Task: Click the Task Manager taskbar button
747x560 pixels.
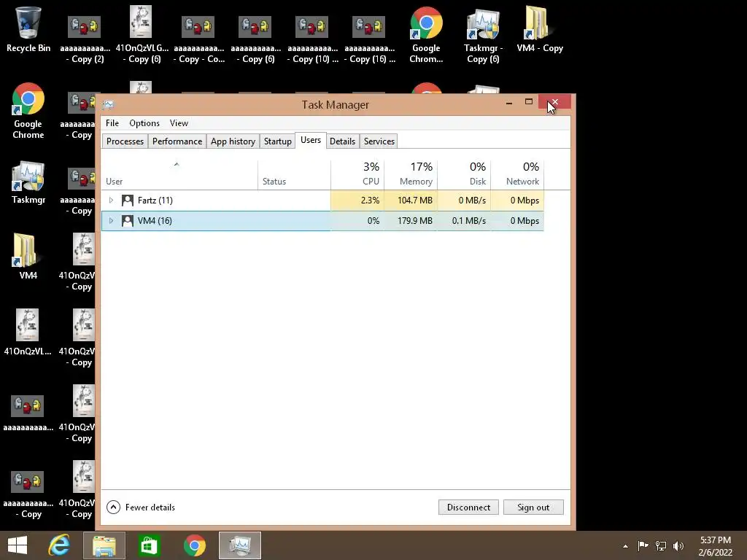Action: coord(239,545)
